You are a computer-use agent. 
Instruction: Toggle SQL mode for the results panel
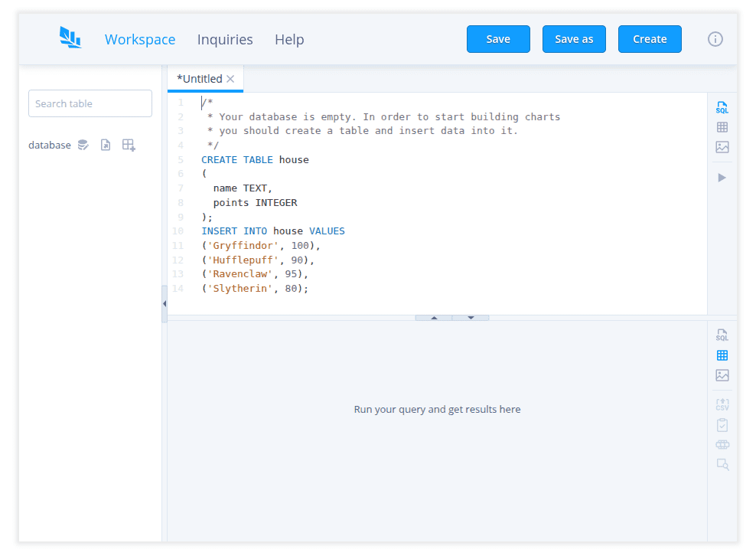pos(722,335)
